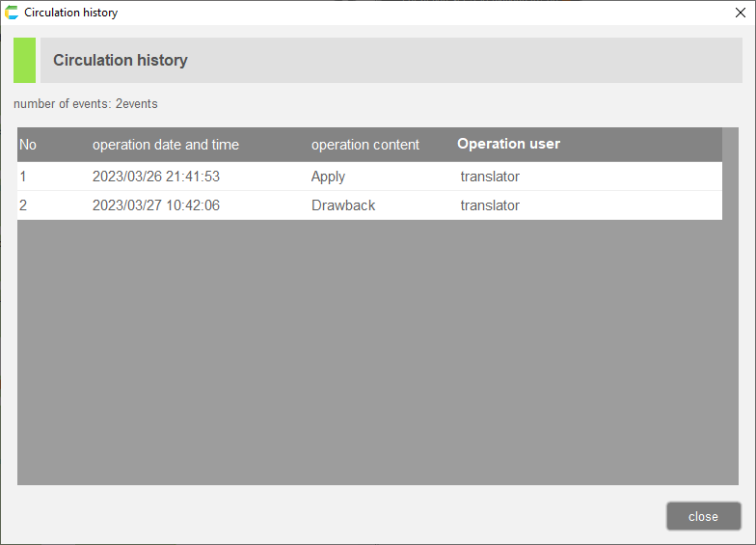Image resolution: width=756 pixels, height=545 pixels.
Task: Click translator in the Apply row
Action: [x=490, y=177]
